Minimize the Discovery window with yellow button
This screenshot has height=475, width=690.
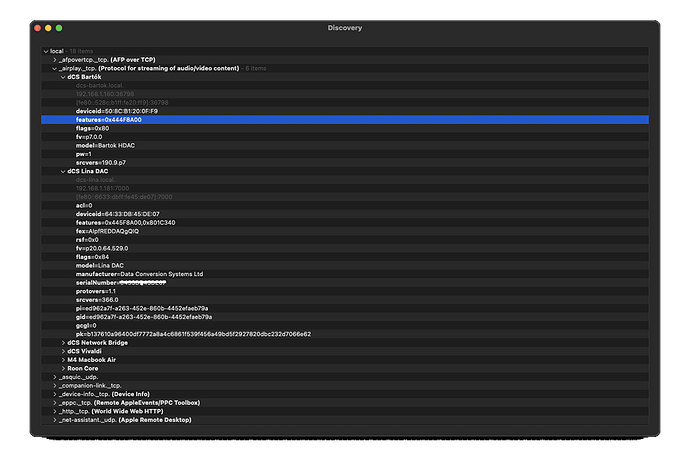48,28
